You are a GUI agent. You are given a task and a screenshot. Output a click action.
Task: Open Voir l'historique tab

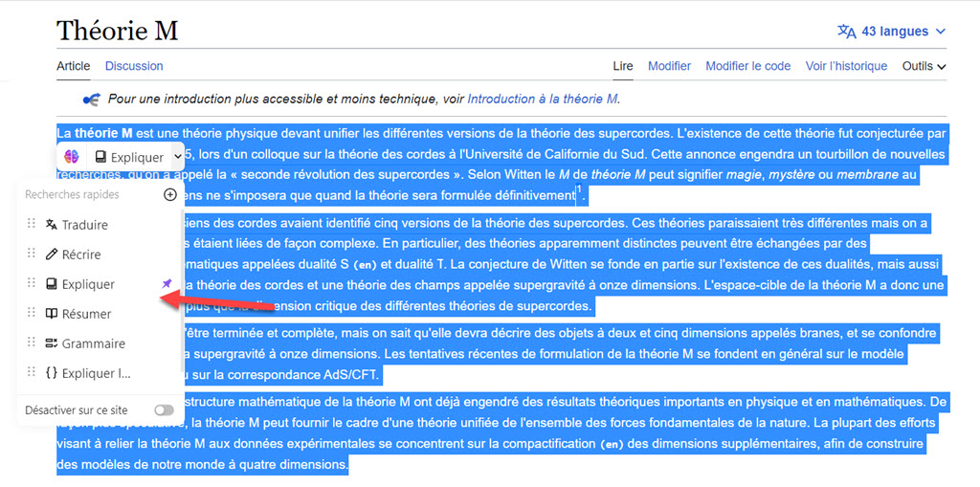pos(846,66)
